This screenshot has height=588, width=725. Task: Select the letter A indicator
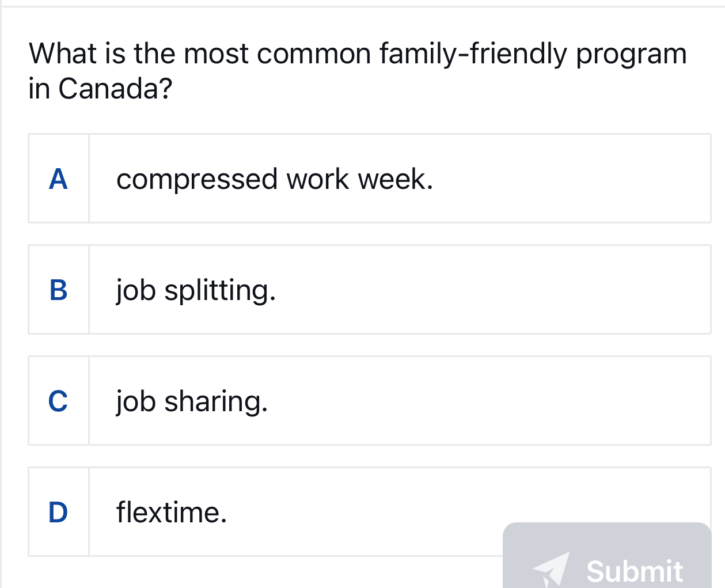click(x=58, y=180)
